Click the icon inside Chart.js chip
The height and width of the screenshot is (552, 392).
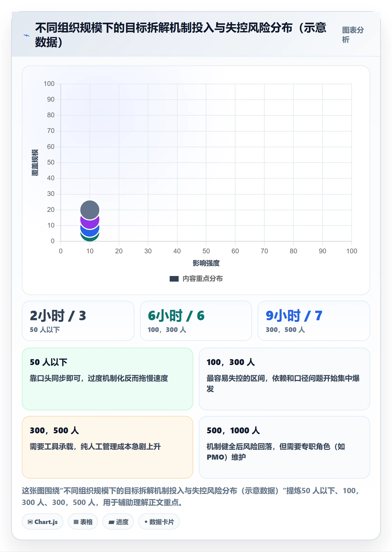(x=30, y=522)
